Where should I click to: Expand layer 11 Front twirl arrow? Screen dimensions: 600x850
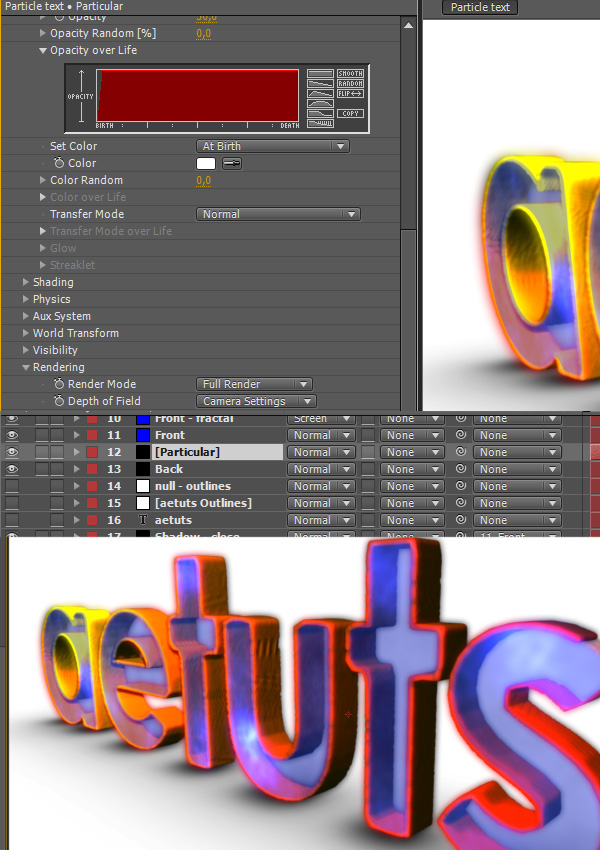pyautogui.click(x=76, y=435)
